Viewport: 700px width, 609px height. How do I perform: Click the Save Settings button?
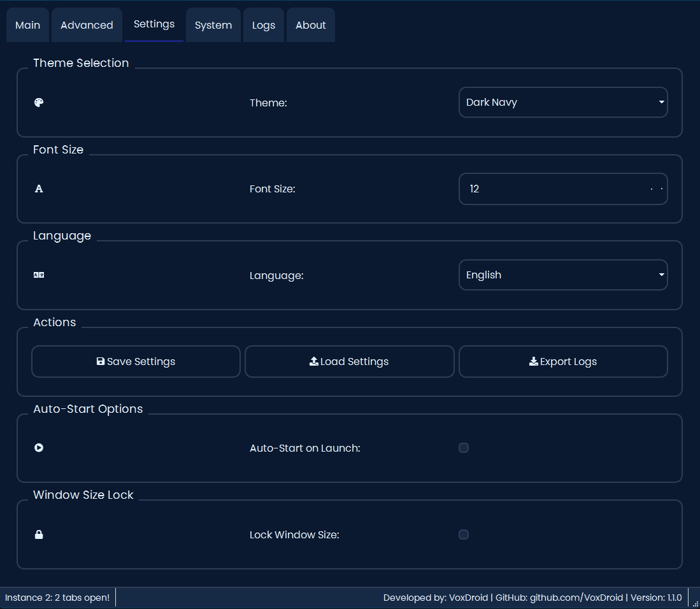click(x=136, y=361)
